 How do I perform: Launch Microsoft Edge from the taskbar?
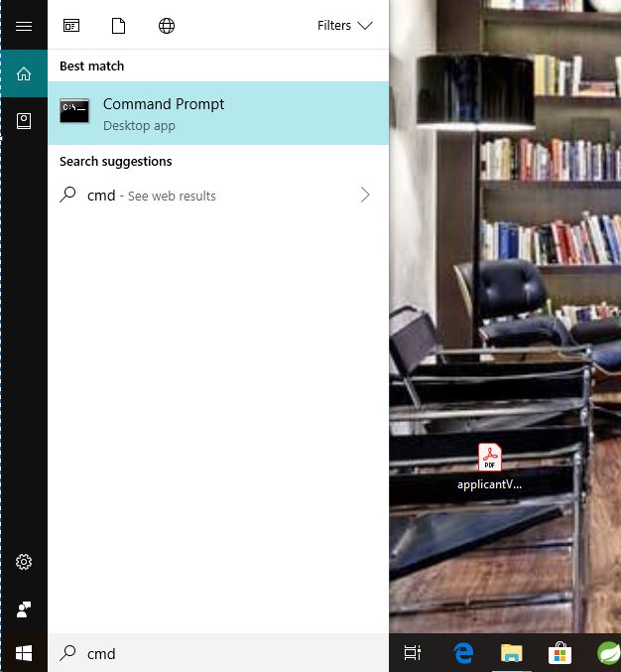pos(464,653)
